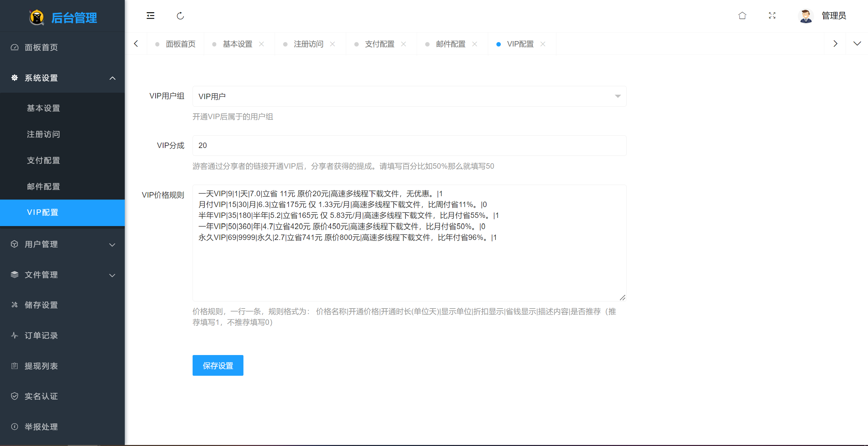Grab the textarea resize handle corner
Screen dimensions: 868x446
pos(623,298)
